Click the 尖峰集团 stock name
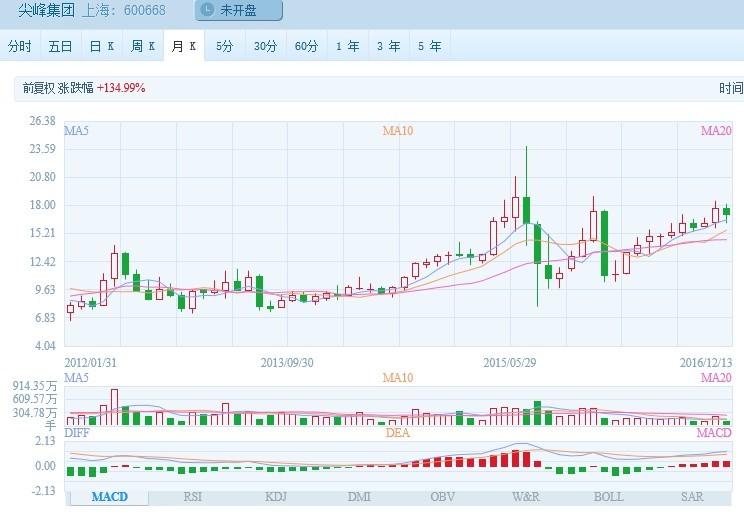This screenshot has height=515, width=744. tap(46, 10)
